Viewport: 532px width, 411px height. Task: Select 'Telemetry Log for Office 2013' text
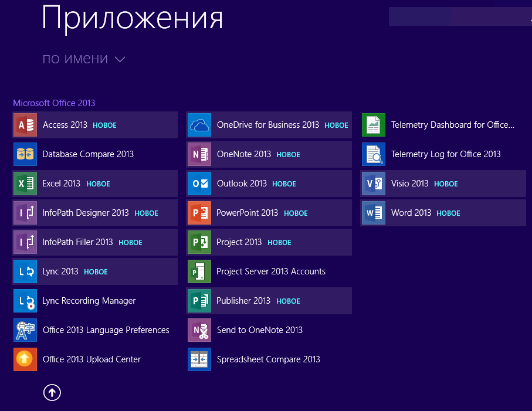(x=446, y=154)
